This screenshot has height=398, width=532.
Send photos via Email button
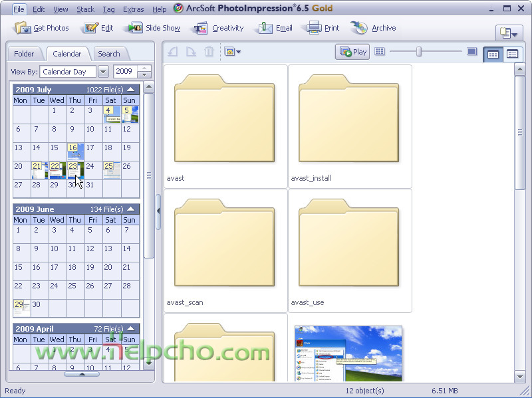[x=275, y=28]
